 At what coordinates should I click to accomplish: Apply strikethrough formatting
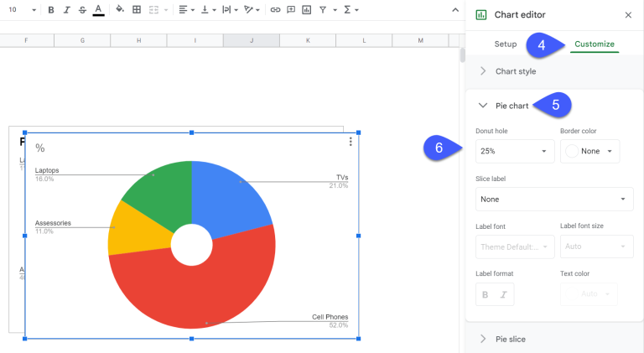pyautogui.click(x=81, y=10)
